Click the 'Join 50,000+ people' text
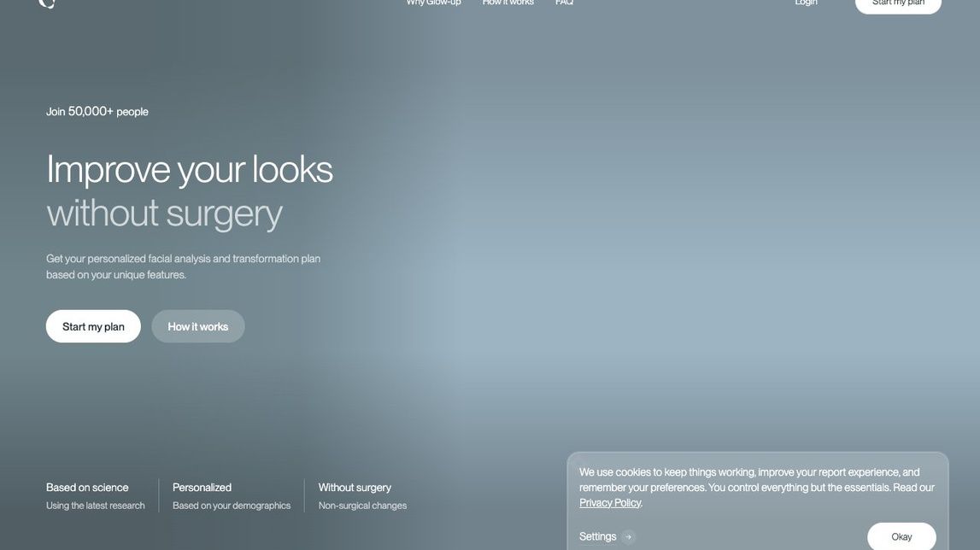Viewport: 980px width, 550px height. click(97, 111)
